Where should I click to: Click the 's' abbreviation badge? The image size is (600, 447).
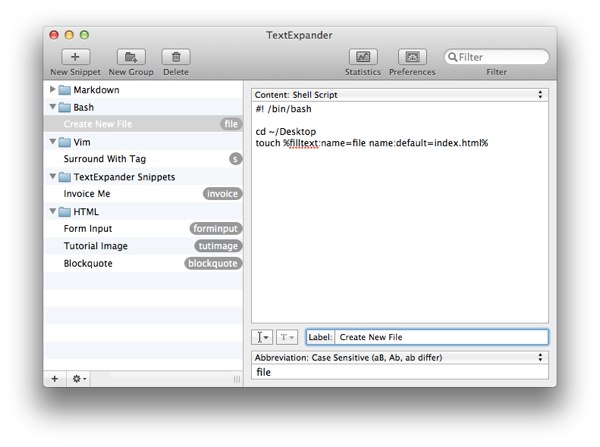point(235,159)
